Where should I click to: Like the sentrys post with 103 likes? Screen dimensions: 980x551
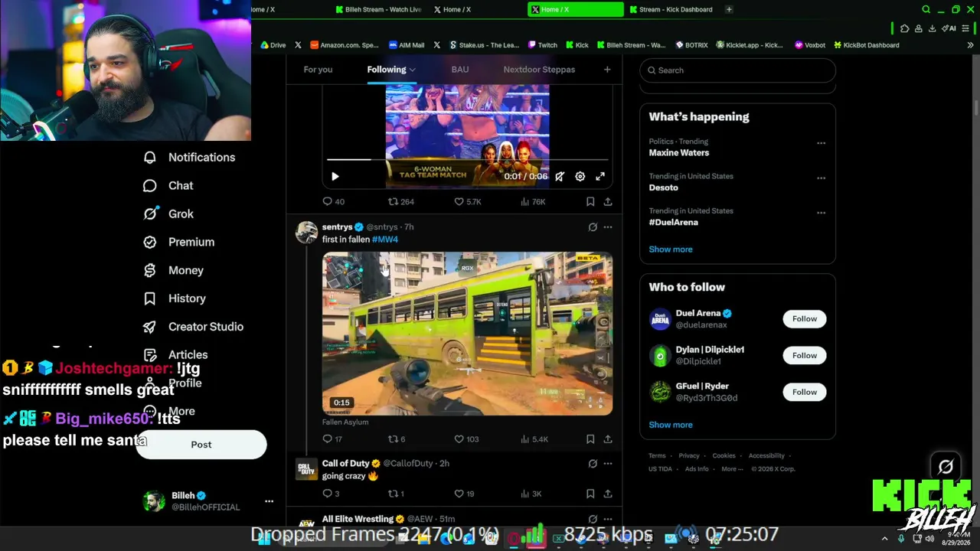(x=466, y=439)
